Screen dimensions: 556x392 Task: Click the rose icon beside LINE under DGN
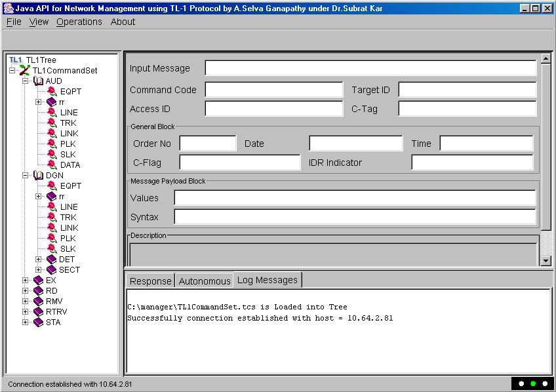(x=52, y=206)
